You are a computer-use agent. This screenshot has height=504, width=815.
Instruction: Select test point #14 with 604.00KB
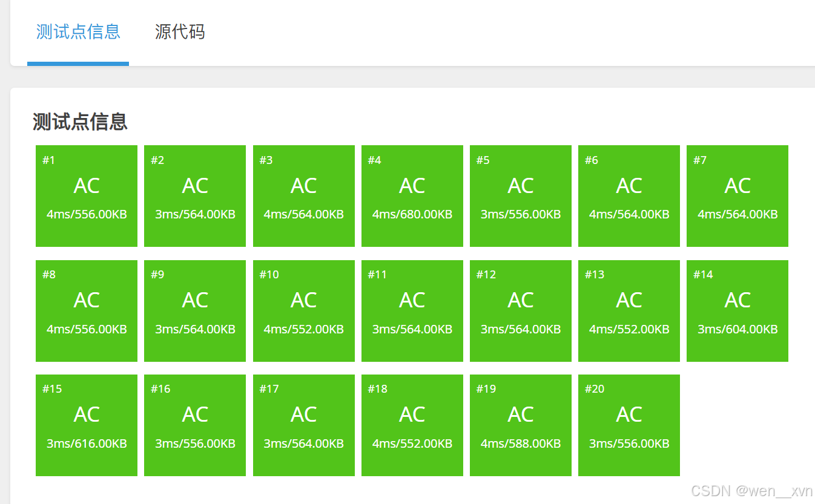(x=737, y=311)
